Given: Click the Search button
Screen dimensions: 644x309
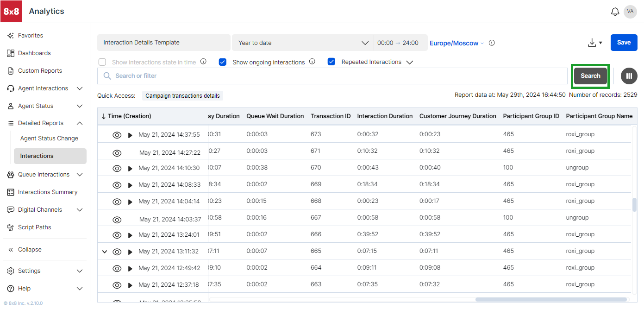Looking at the screenshot, I should click(x=590, y=76).
